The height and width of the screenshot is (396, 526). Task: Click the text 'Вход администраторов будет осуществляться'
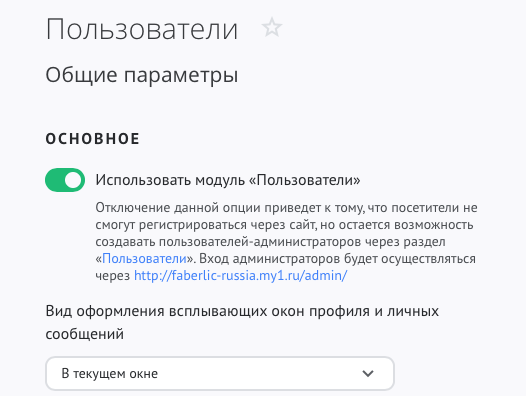(339, 258)
